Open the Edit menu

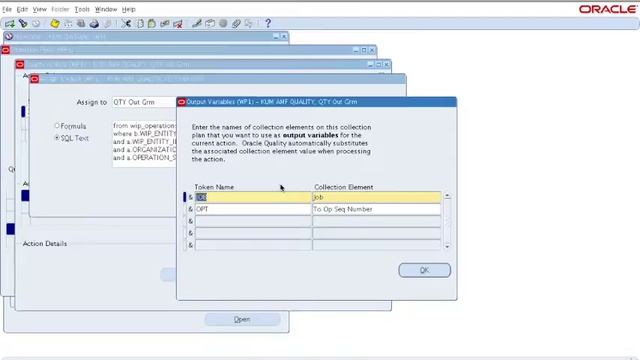tap(22, 9)
